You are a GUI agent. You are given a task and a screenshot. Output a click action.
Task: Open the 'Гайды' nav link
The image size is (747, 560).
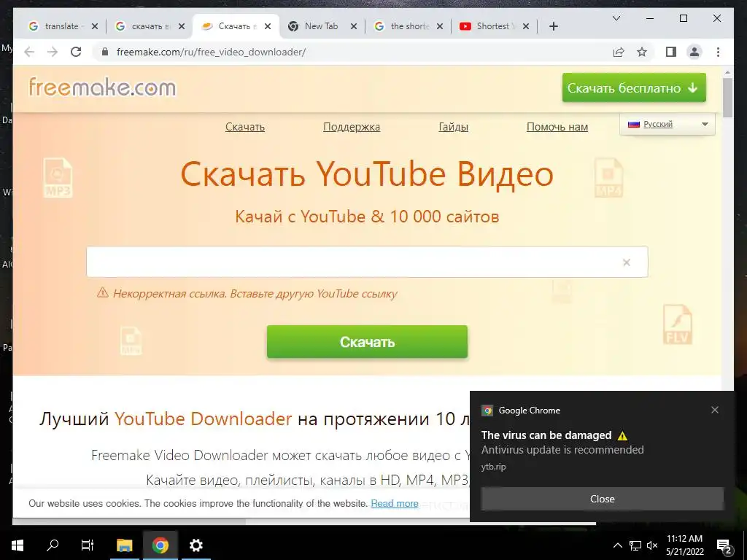tap(453, 127)
